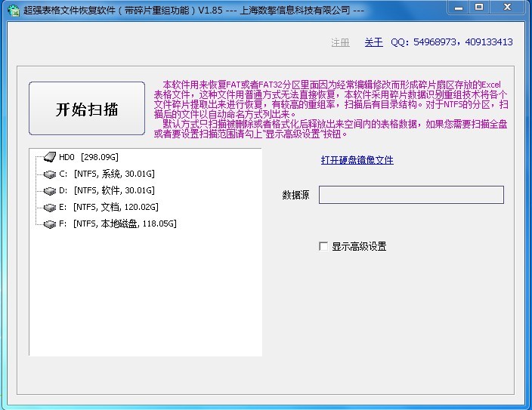Image resolution: width=532 pixels, height=410 pixels.
Task: Click the 数据源 text field
Action: (x=411, y=195)
